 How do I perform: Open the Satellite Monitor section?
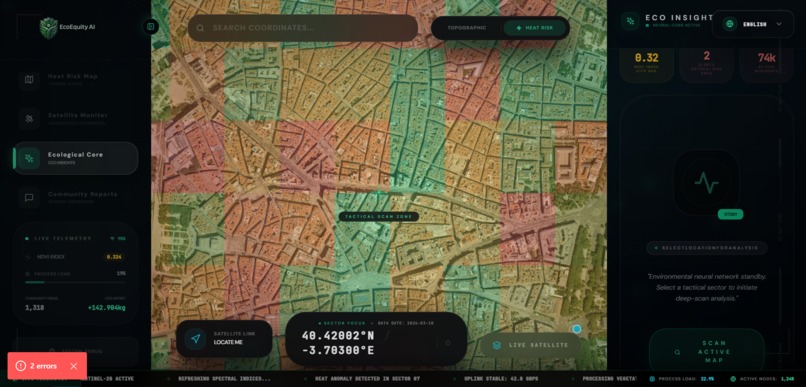76,118
